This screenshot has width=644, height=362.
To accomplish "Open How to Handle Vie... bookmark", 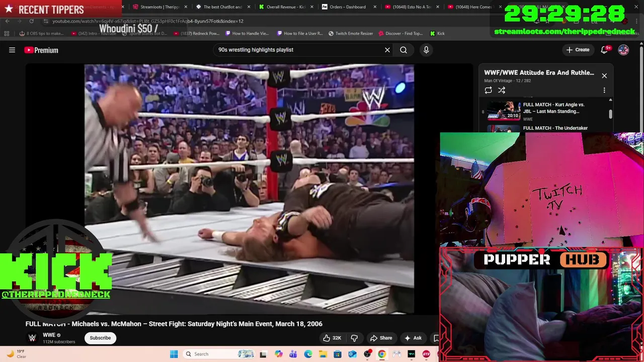I will pos(247,33).
